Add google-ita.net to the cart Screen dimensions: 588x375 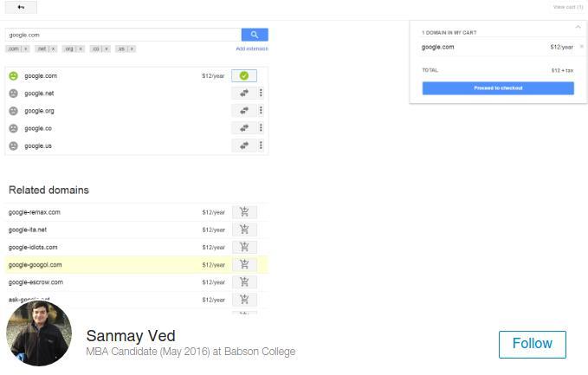point(244,230)
